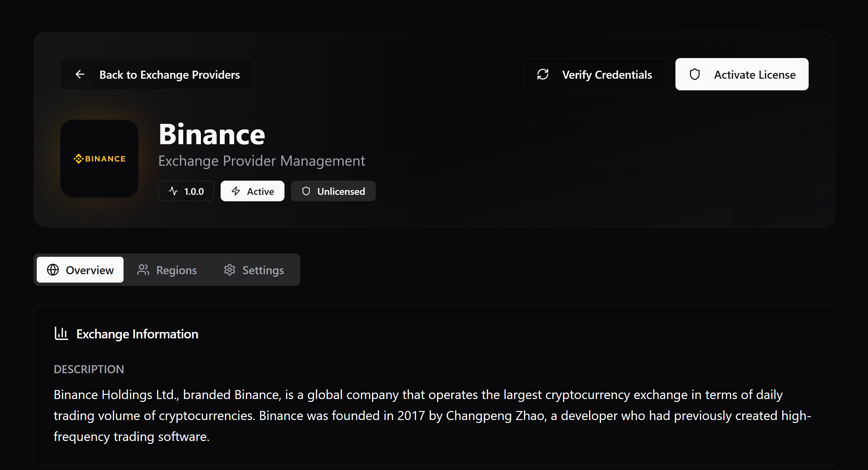Click the shield icon in Unlicensed badge
The width and height of the screenshot is (868, 470).
306,191
